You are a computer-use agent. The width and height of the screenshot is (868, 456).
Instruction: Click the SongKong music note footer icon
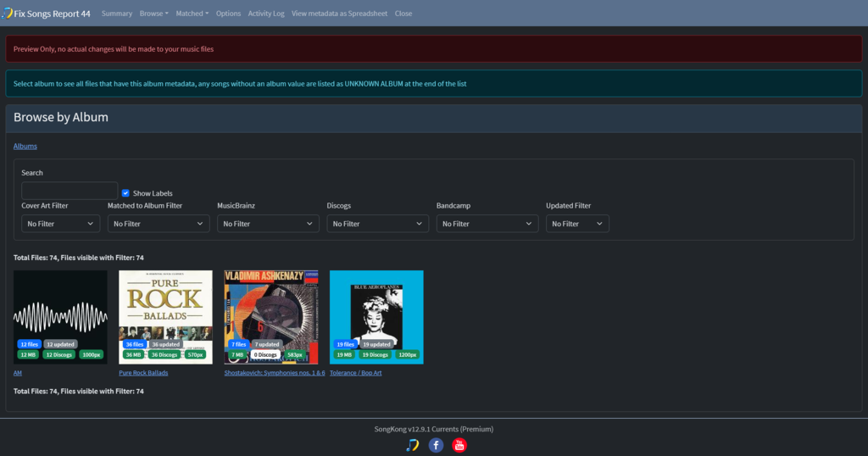coord(413,445)
